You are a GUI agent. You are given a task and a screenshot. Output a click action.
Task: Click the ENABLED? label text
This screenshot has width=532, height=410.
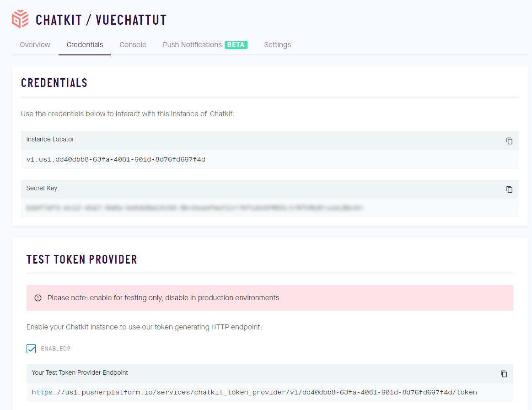pyautogui.click(x=56, y=349)
